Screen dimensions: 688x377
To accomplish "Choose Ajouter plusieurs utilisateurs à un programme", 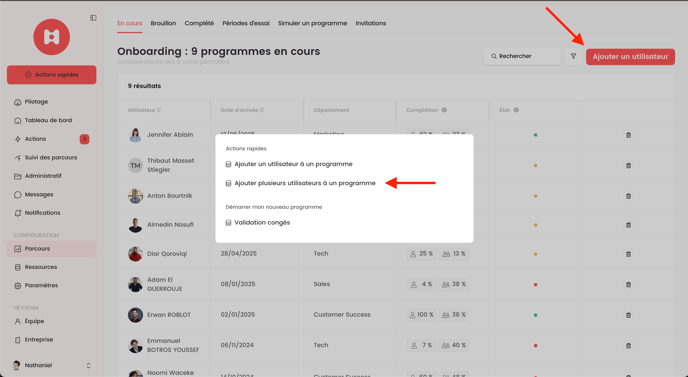I will tap(301, 183).
